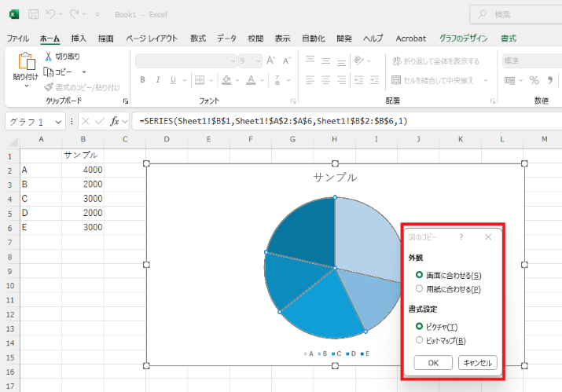
Task: Switch to the 数式 ribbon tab
Action: [x=198, y=38]
